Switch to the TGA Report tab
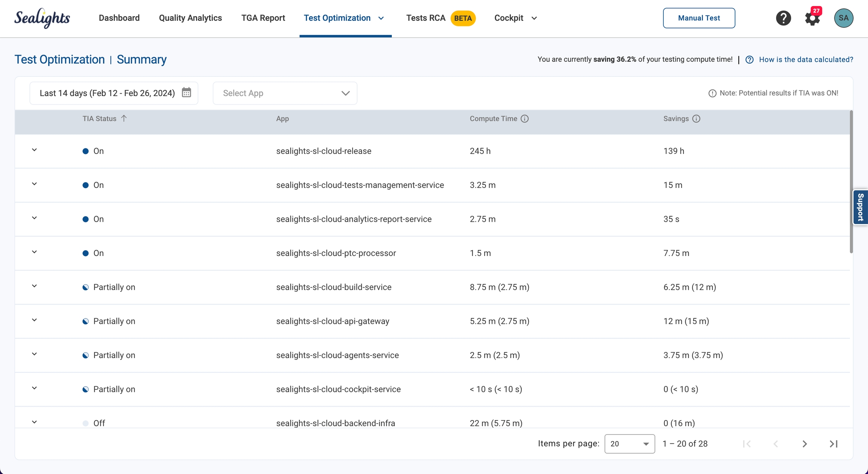 pyautogui.click(x=263, y=18)
